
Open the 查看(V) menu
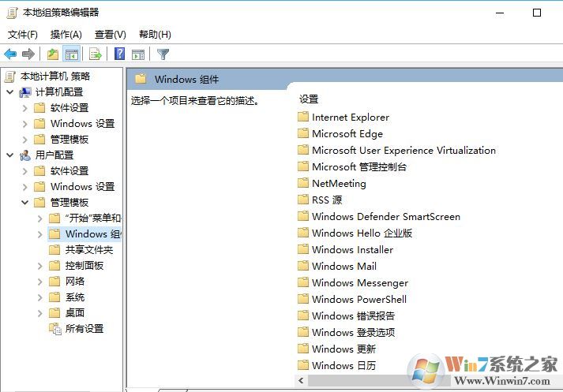(x=111, y=35)
